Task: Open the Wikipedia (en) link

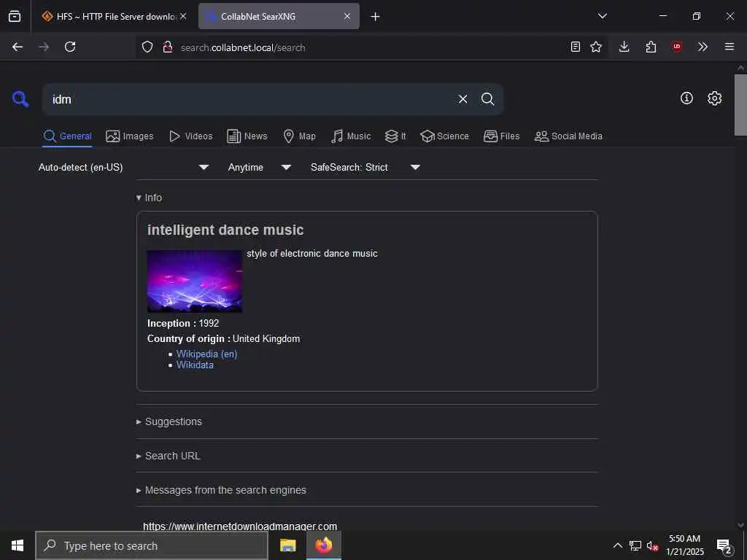Action: pos(206,354)
